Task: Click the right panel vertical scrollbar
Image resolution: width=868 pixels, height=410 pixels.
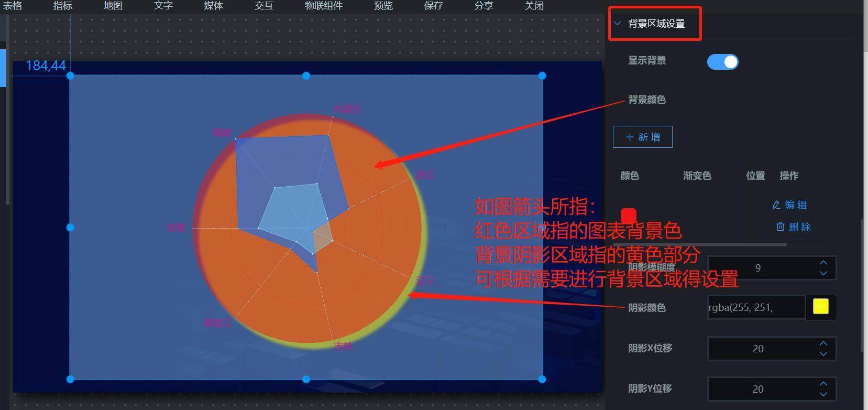Action: (863, 286)
